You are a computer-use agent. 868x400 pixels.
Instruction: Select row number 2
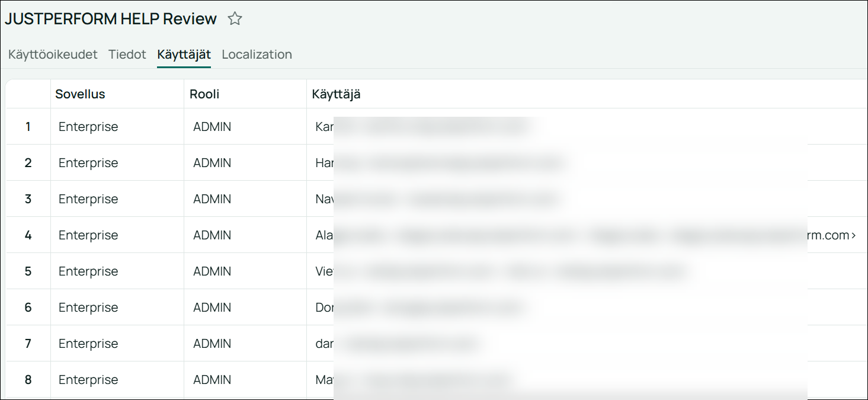[28, 163]
